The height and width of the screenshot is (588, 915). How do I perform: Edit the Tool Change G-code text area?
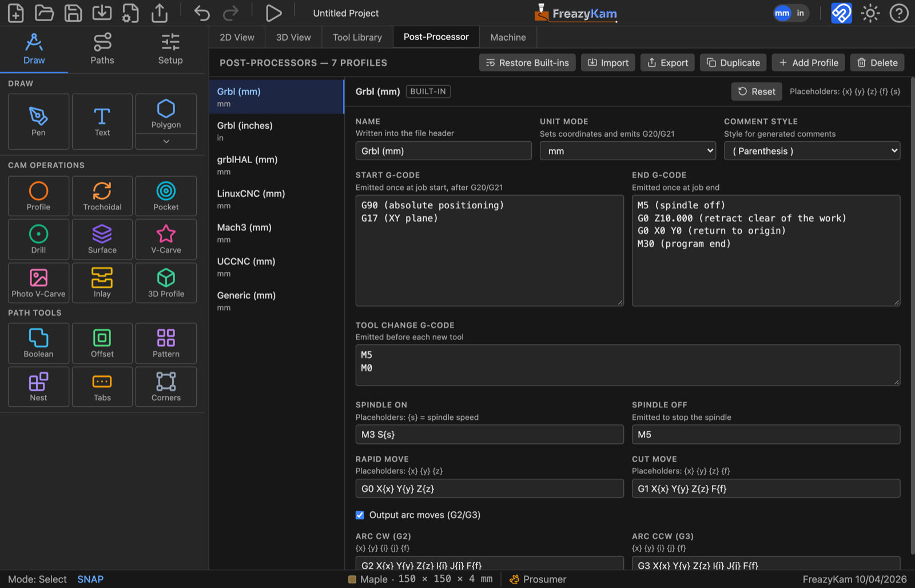(628, 365)
